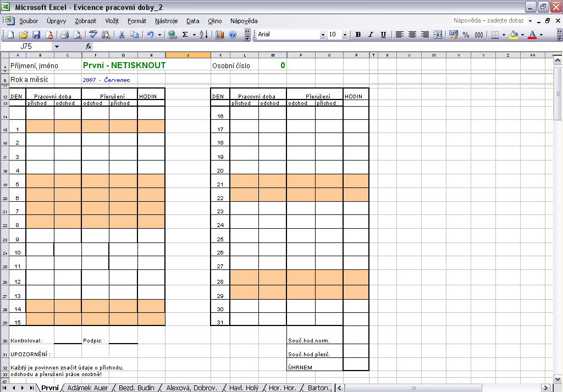Screen dimensions: 563x392
Task: Expand the Arial font name dropdown
Action: 323,35
